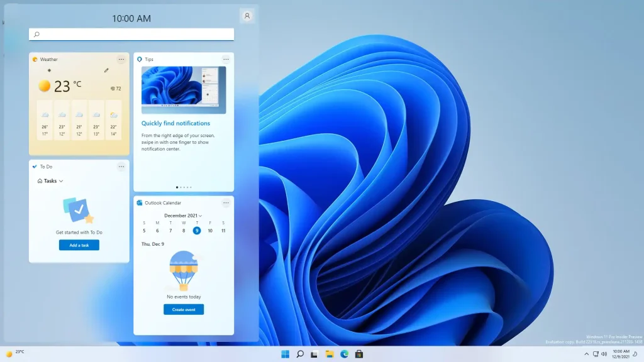Click the Add a task button
Viewport: 644px width, 362px height.
[79, 245]
